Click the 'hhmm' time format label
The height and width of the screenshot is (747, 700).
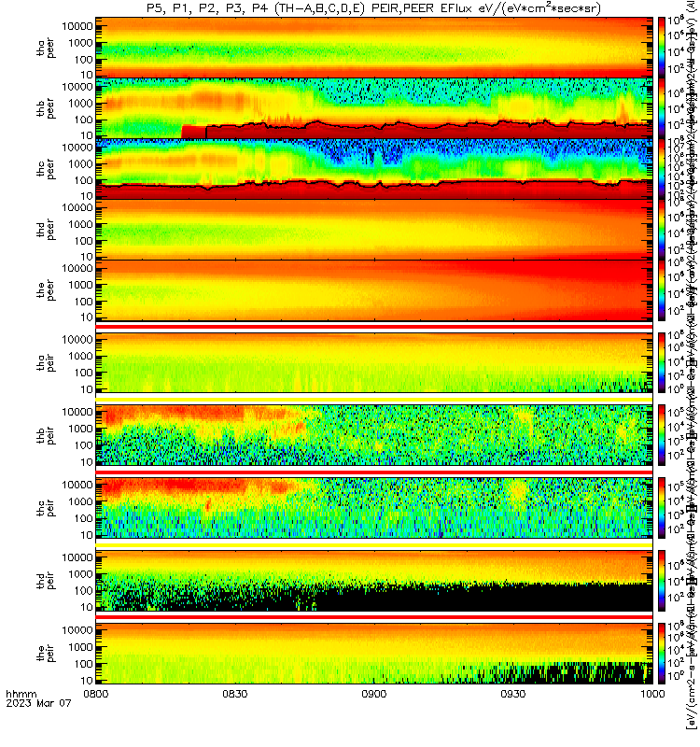point(21,694)
